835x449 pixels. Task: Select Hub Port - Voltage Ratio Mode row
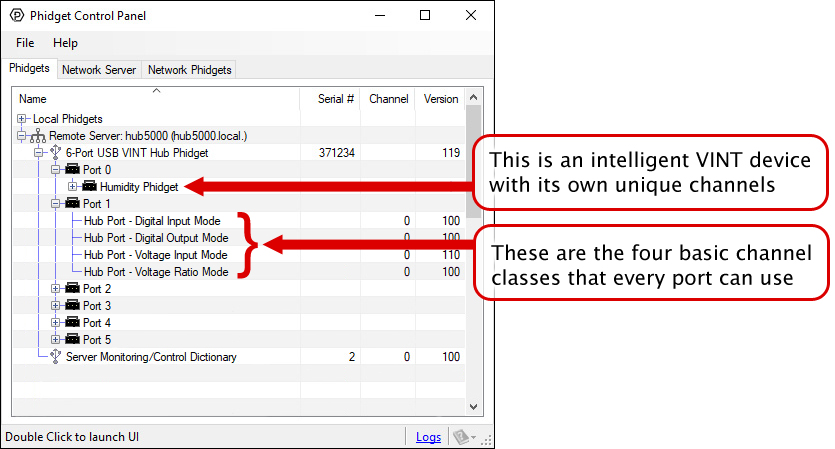239,272
